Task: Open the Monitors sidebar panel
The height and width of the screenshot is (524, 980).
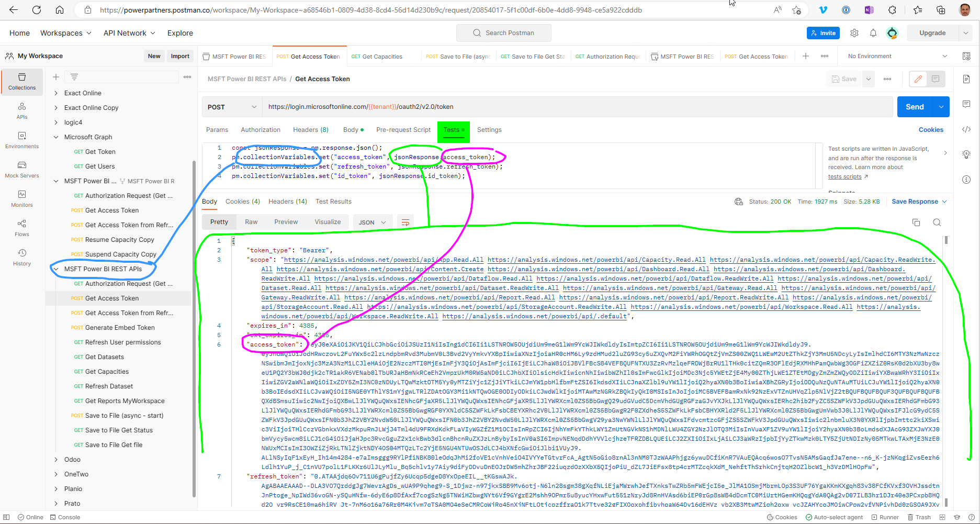Action: (x=22, y=198)
